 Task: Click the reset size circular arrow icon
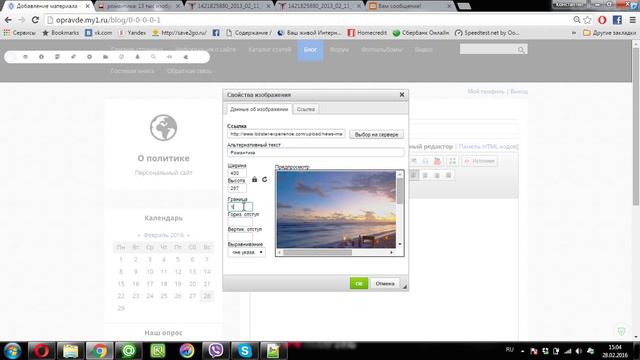[x=264, y=179]
